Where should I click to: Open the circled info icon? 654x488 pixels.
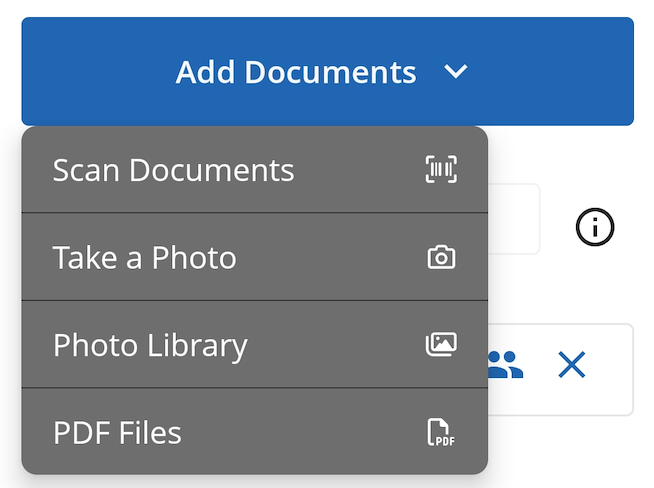coord(595,227)
